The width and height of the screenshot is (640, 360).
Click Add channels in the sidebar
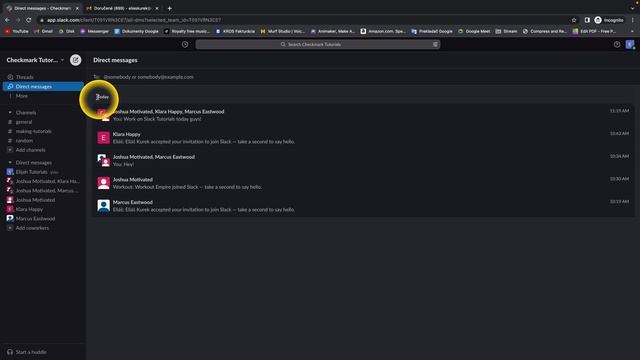tap(43, 150)
